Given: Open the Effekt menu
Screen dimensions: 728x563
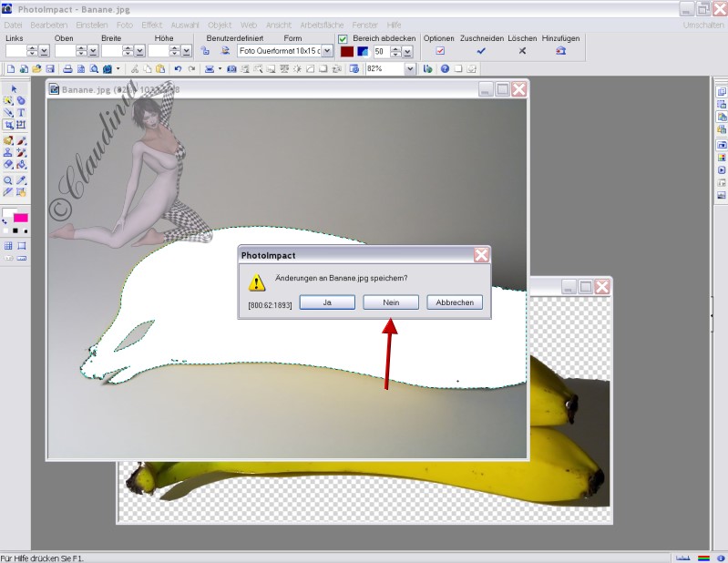Looking at the screenshot, I should 152,26.
